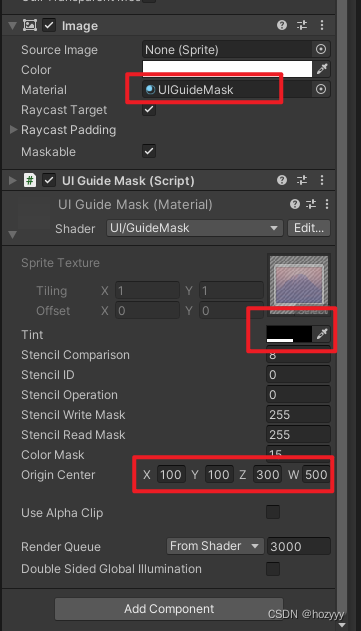
Task: Expand the UI Guide Mask script foldout
Action: 12,180
